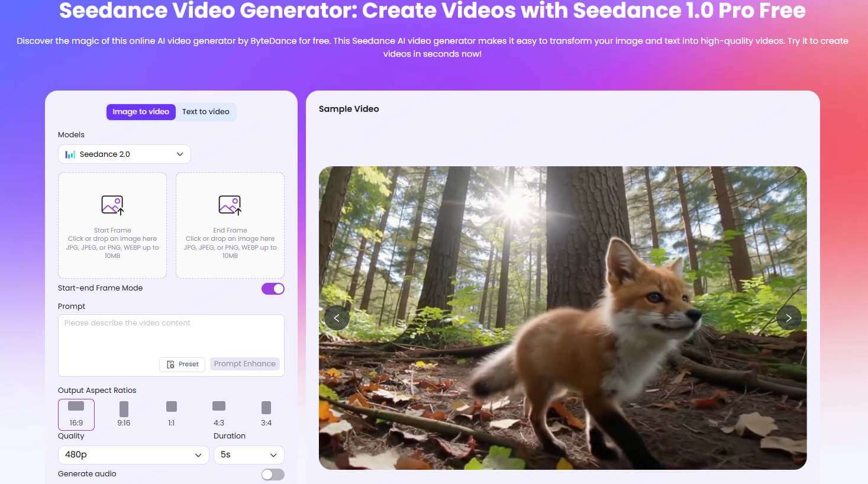Viewport: 868px width, 484px height.
Task: Click the right arrow on the sample video
Action: [789, 318]
